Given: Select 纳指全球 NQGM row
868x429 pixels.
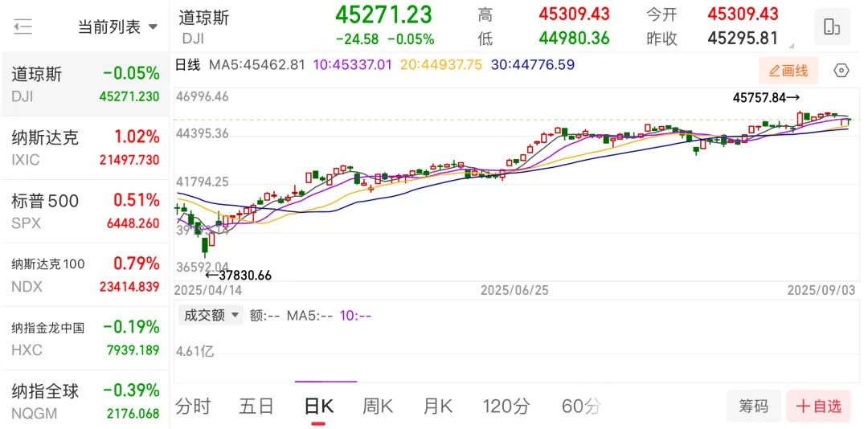Looking at the screenshot, I should (x=85, y=400).
